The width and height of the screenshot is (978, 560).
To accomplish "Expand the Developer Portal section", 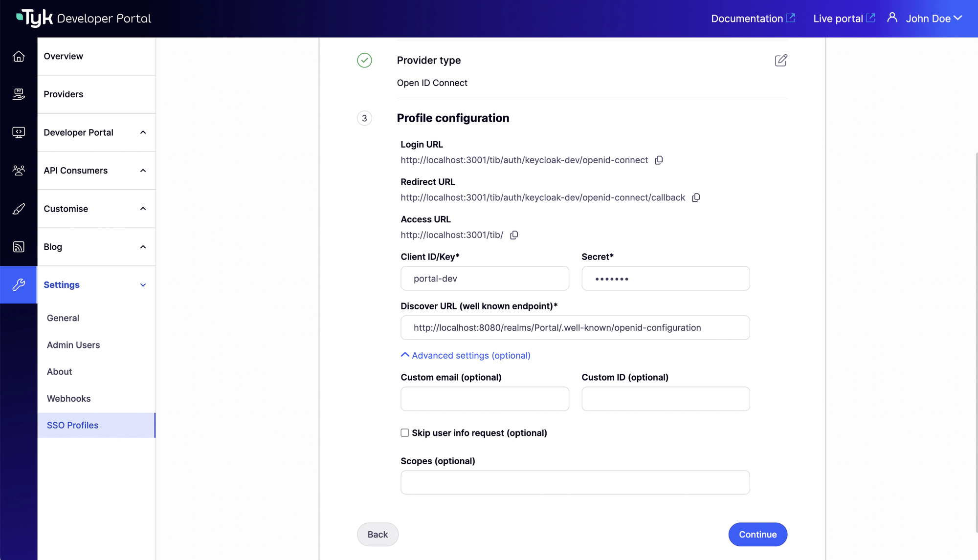I will coord(143,132).
